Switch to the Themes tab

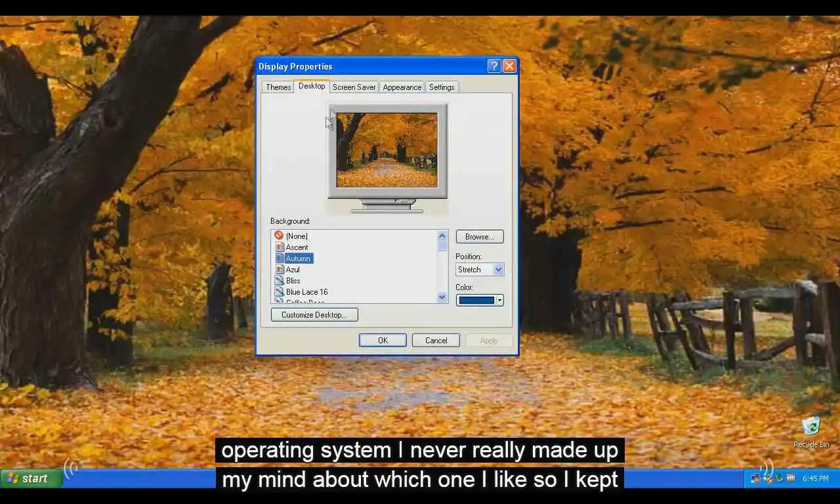click(278, 87)
